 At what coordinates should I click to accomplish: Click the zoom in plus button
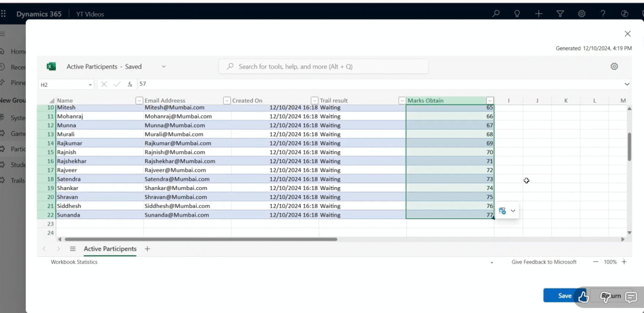point(624,262)
